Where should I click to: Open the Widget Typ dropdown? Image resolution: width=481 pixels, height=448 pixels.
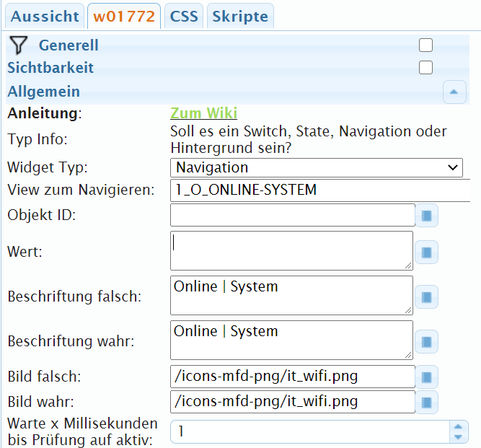click(317, 167)
